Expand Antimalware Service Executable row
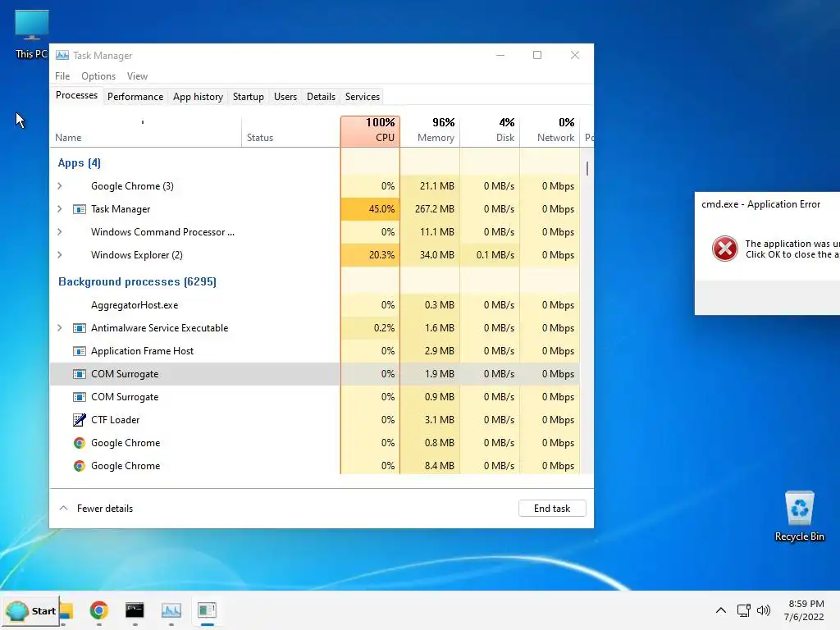This screenshot has height=630, width=840. click(59, 328)
